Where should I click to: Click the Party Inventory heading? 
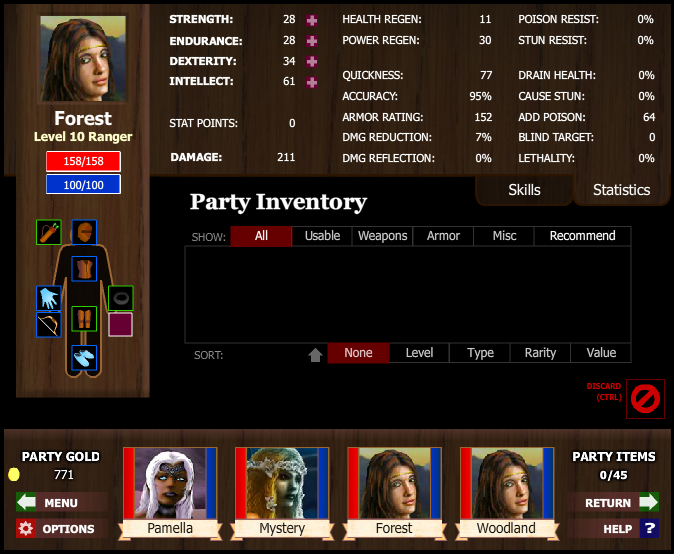pyautogui.click(x=279, y=202)
